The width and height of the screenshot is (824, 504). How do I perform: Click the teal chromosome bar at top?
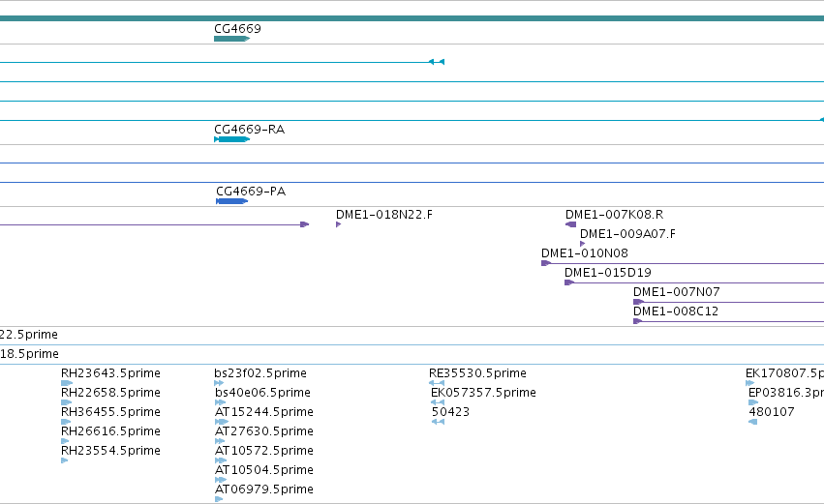point(412,18)
